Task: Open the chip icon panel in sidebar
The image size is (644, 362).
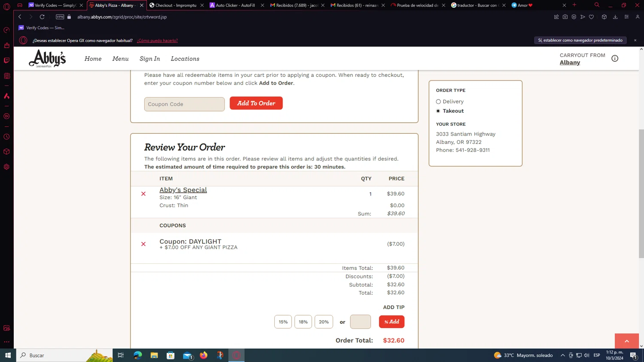Action: [6, 76]
